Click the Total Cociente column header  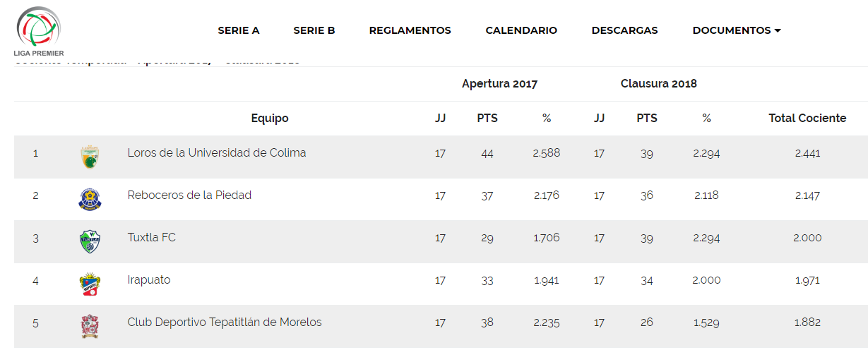point(807,119)
